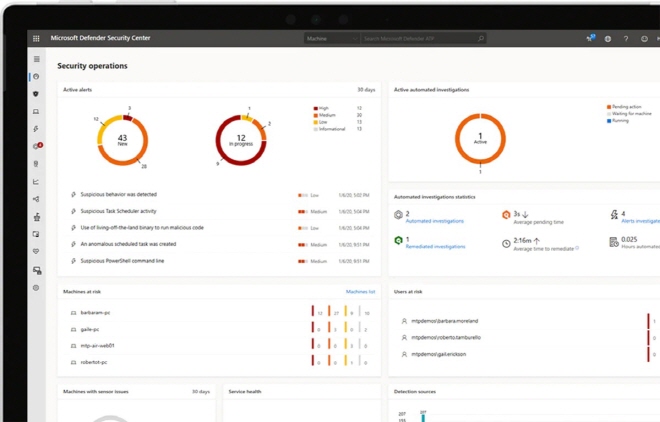Open 'An anomalous scheduled task was created' alert
Viewport: 660px width, 422px height.
[x=128, y=244]
